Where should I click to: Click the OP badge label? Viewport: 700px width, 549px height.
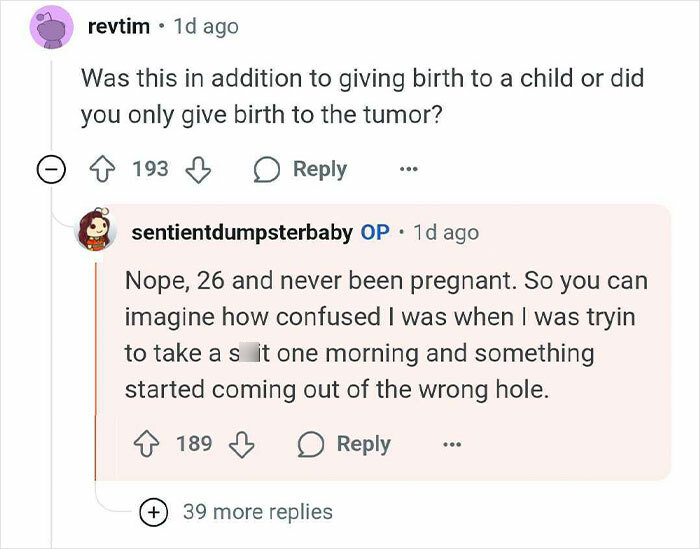click(x=375, y=232)
